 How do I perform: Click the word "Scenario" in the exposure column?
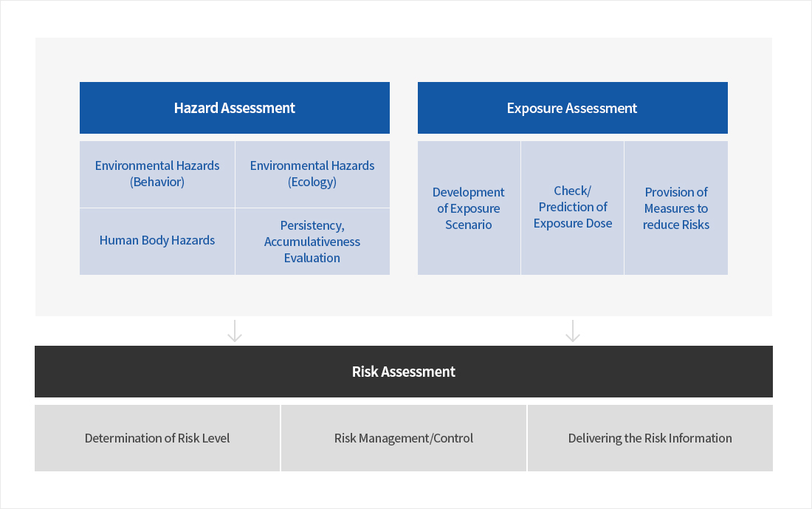tap(469, 225)
